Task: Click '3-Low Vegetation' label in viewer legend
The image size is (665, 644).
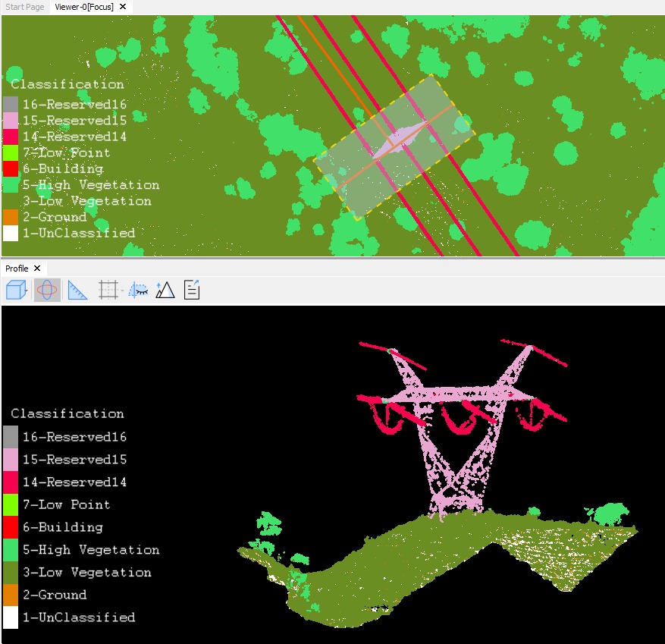Action: (87, 201)
